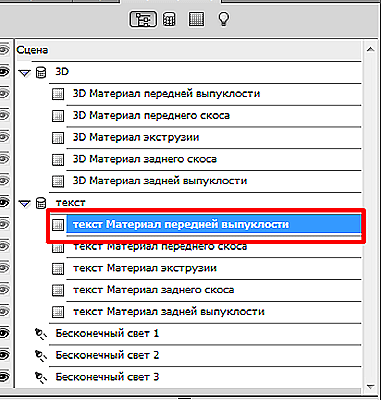
Task: Click material icon of текст Материал задней выпуклости
Action: click(58, 312)
